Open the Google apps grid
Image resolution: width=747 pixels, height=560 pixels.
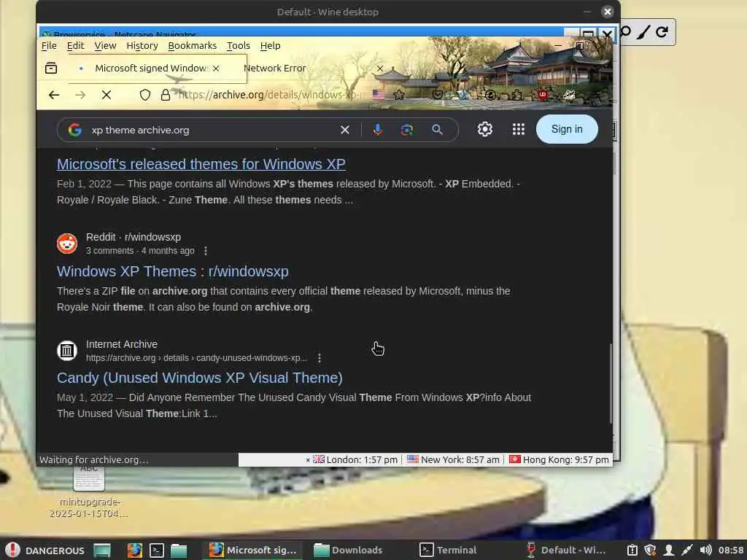[519, 129]
